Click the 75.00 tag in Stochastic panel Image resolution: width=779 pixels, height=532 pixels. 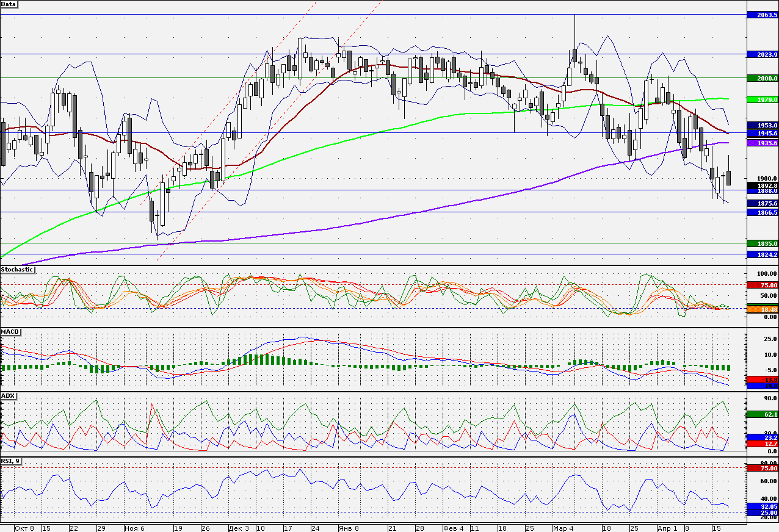pos(763,285)
